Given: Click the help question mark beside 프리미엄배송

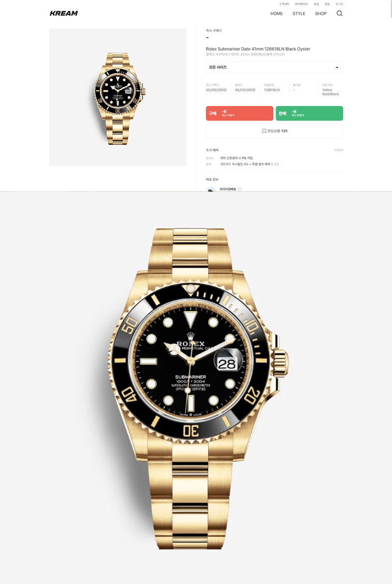Looking at the screenshot, I should point(240,189).
